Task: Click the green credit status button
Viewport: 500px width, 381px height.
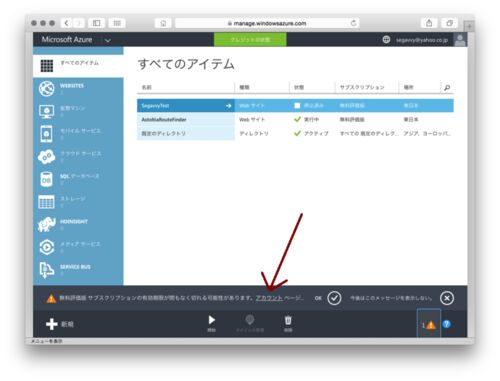Action: tap(250, 40)
